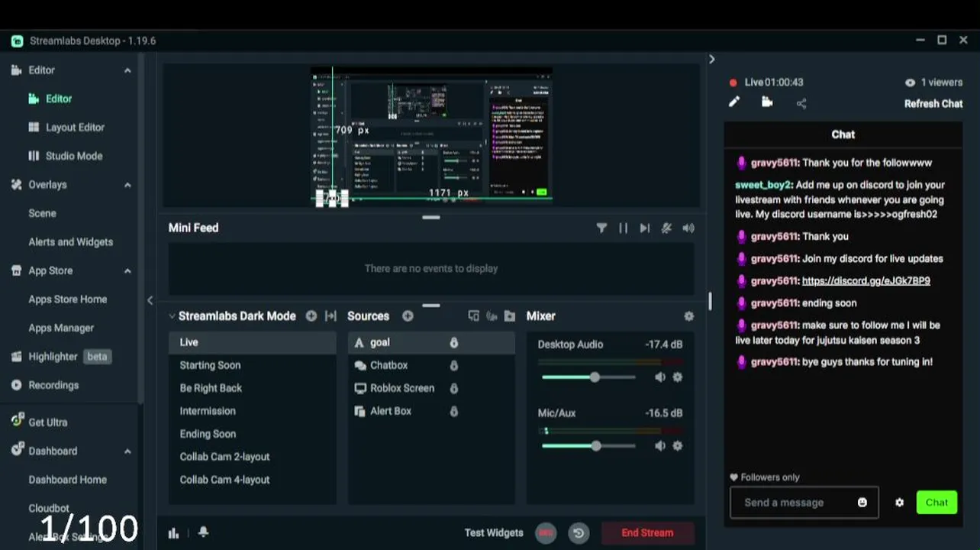Open Mic/Aux settings gear
Screen dimensions: 980x550
677,446
